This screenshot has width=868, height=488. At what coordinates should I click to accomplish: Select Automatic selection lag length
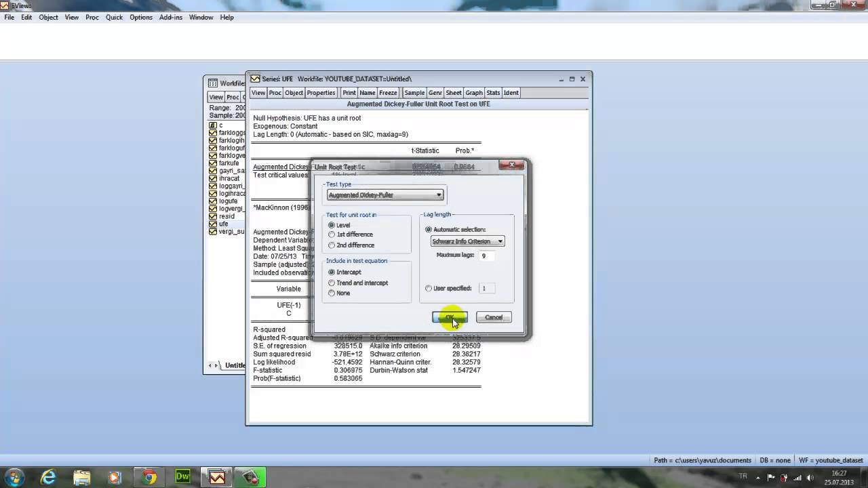[x=429, y=230]
